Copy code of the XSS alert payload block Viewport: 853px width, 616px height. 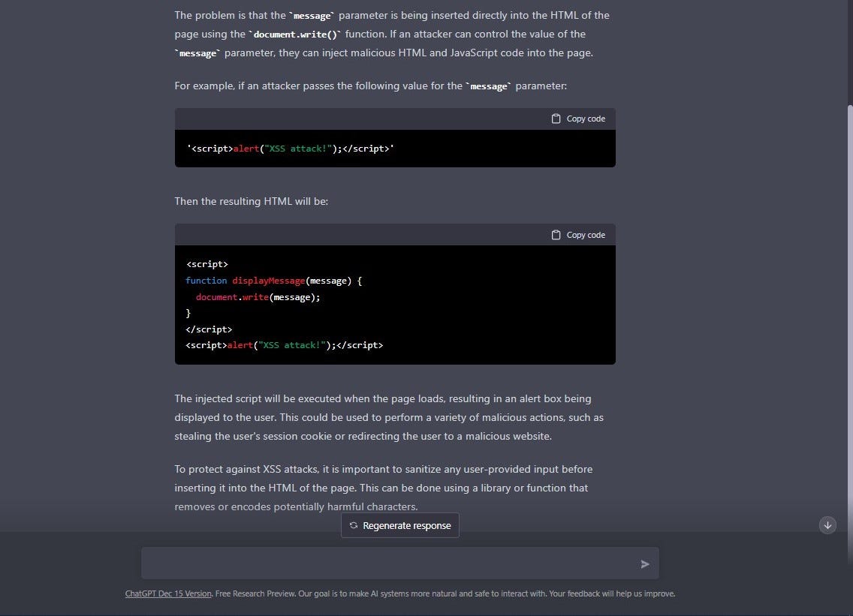click(578, 119)
